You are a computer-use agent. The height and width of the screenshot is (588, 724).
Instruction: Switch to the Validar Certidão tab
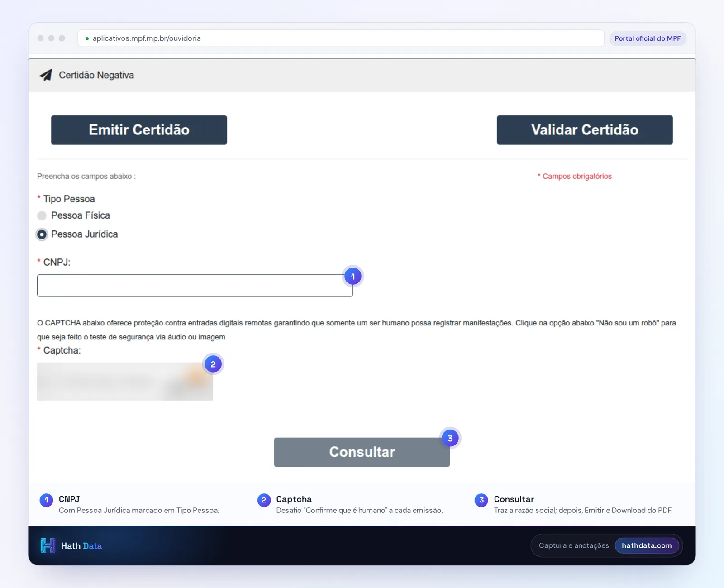point(585,130)
